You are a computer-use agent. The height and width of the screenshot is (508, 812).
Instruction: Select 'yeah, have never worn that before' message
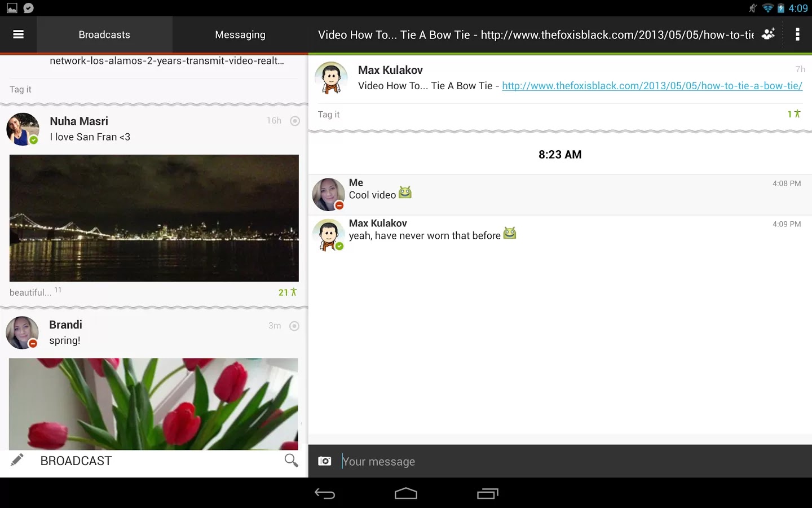pyautogui.click(x=425, y=236)
